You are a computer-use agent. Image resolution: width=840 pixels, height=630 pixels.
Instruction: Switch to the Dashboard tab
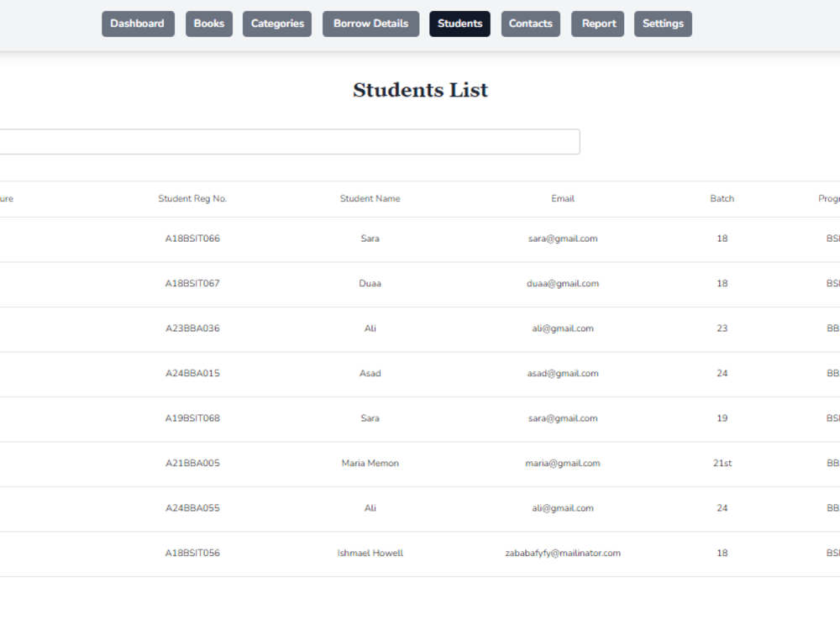click(138, 24)
